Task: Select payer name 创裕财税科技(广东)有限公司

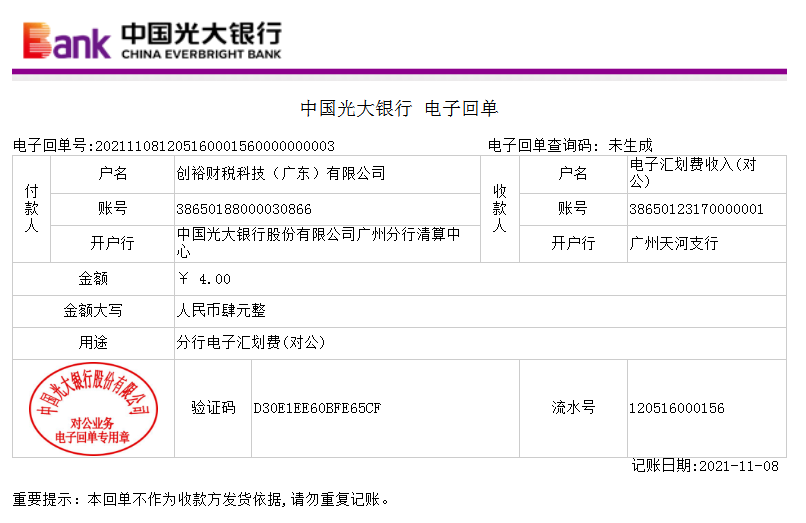Action: [x=281, y=174]
